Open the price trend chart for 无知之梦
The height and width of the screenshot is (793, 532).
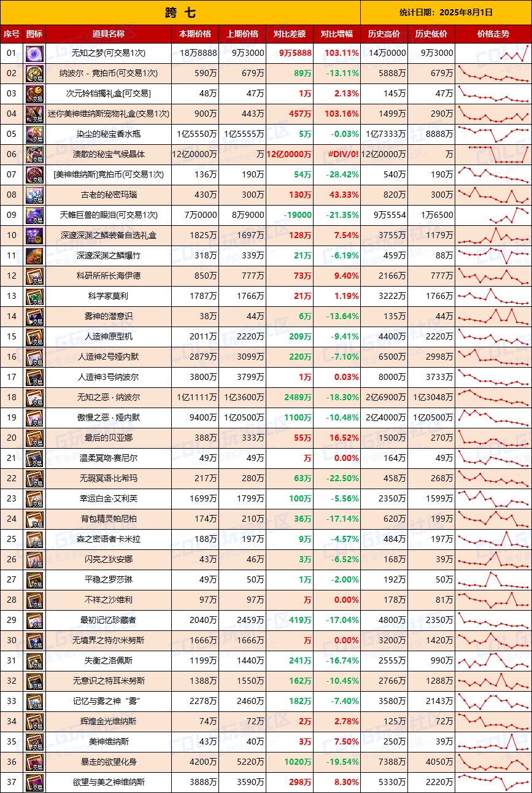pyautogui.click(x=493, y=53)
